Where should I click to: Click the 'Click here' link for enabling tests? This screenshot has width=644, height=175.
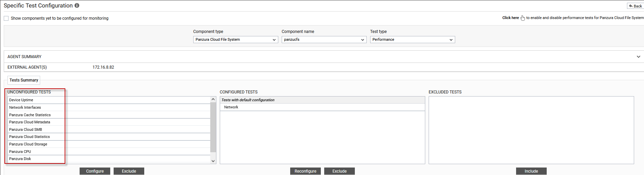pyautogui.click(x=510, y=18)
